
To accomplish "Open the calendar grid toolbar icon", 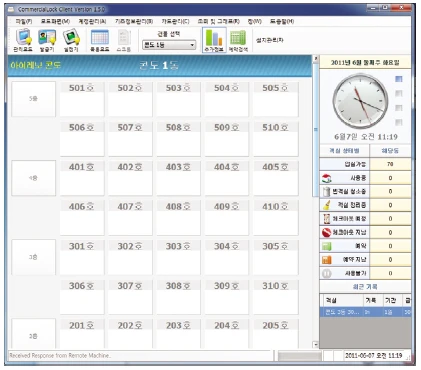I will (100, 37).
